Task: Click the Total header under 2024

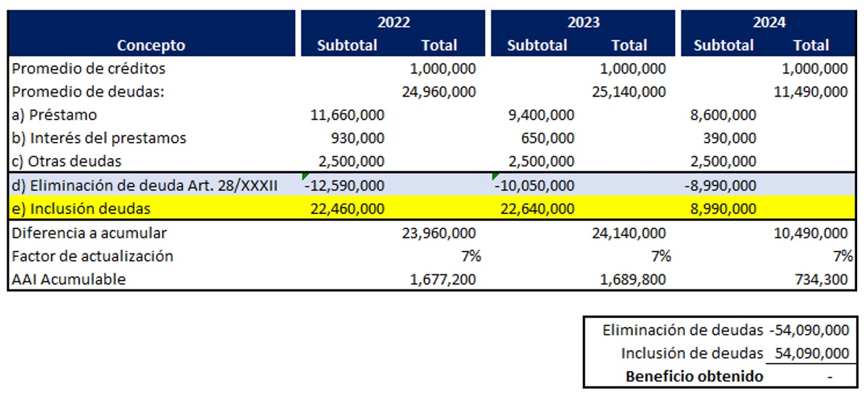Action: [811, 45]
